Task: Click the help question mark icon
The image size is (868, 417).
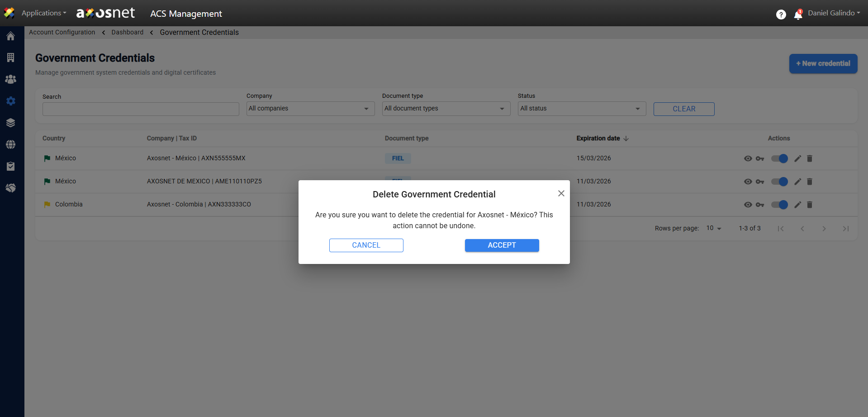Action: pos(781,15)
